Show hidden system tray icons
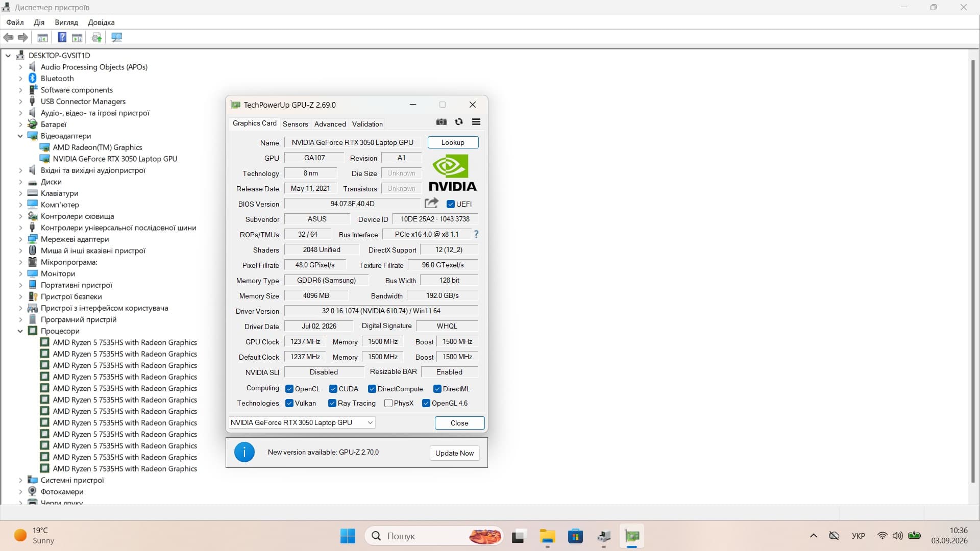The height and width of the screenshot is (551, 980). [x=814, y=536]
